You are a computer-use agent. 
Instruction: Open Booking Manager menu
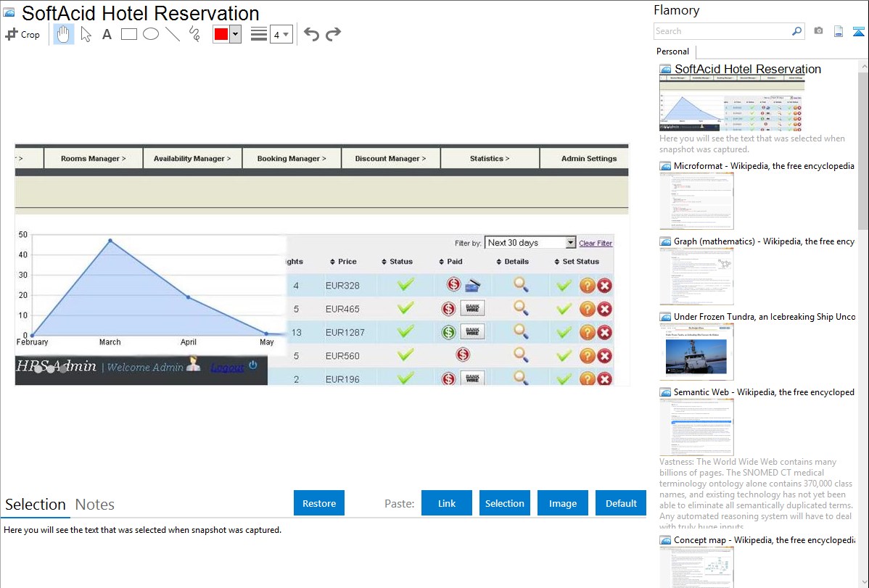click(292, 159)
